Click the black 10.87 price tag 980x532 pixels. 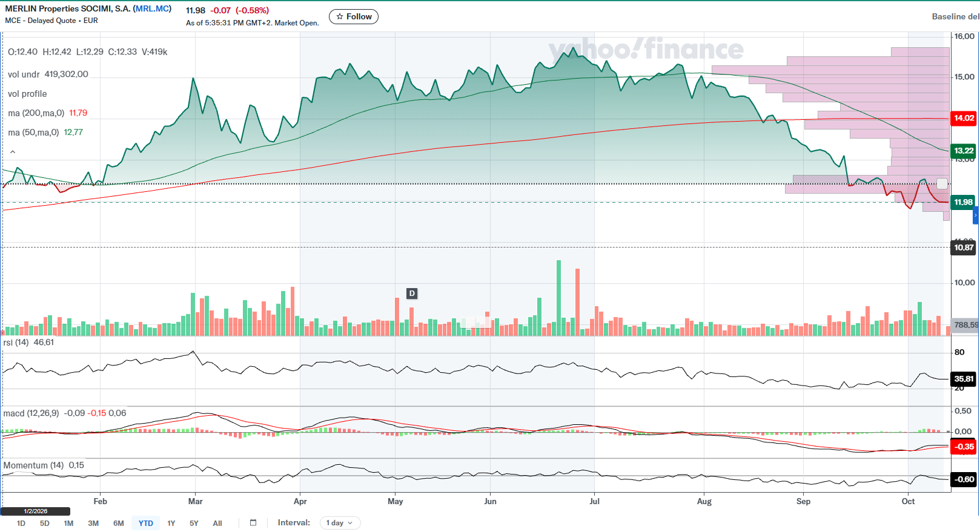[x=964, y=248]
